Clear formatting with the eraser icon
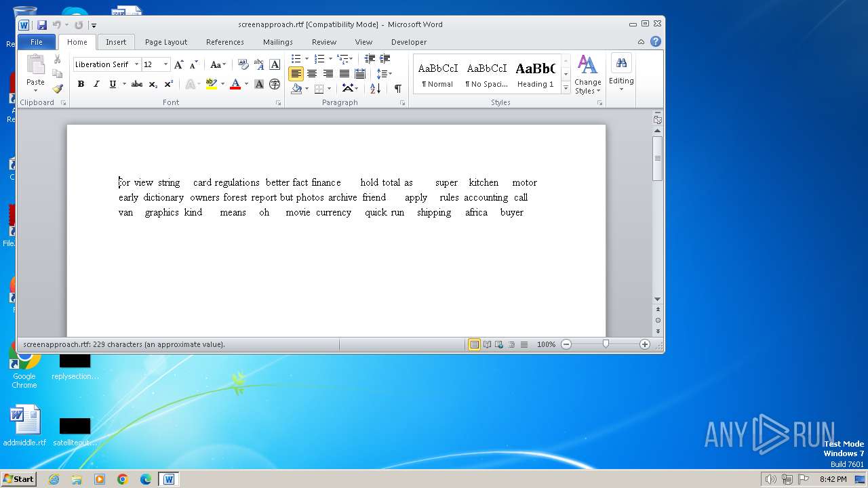Screen dimensions: 868x488 (x=243, y=64)
